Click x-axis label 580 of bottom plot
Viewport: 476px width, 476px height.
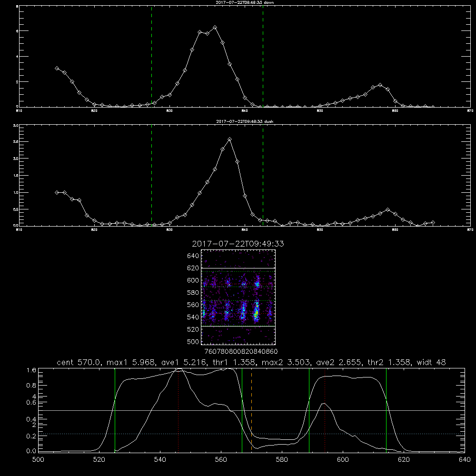tap(282, 460)
